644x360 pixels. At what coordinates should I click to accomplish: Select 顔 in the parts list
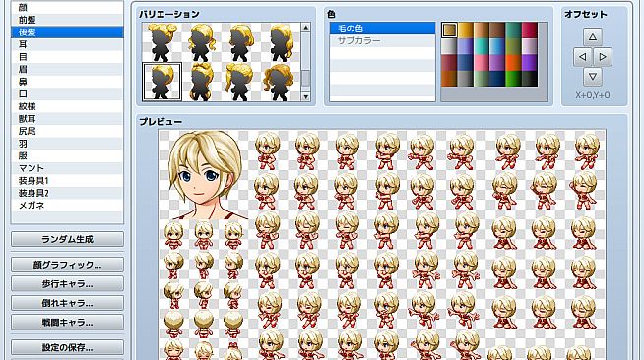[x=67, y=7]
